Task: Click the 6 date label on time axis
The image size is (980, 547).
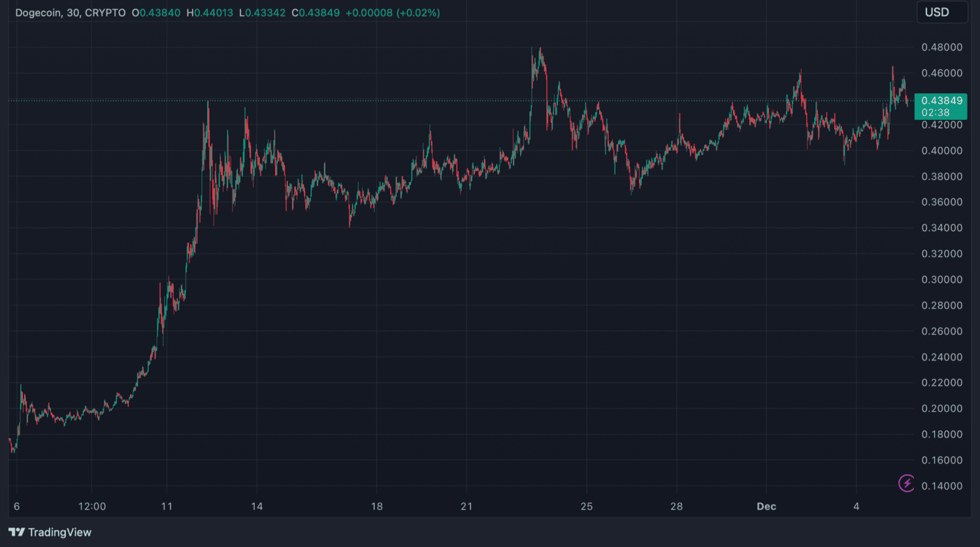Action: click(x=17, y=507)
